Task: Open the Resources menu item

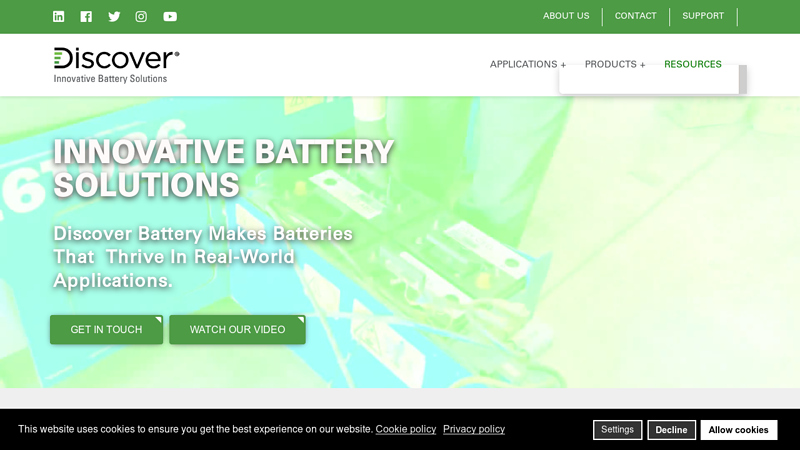Action: 693,64
